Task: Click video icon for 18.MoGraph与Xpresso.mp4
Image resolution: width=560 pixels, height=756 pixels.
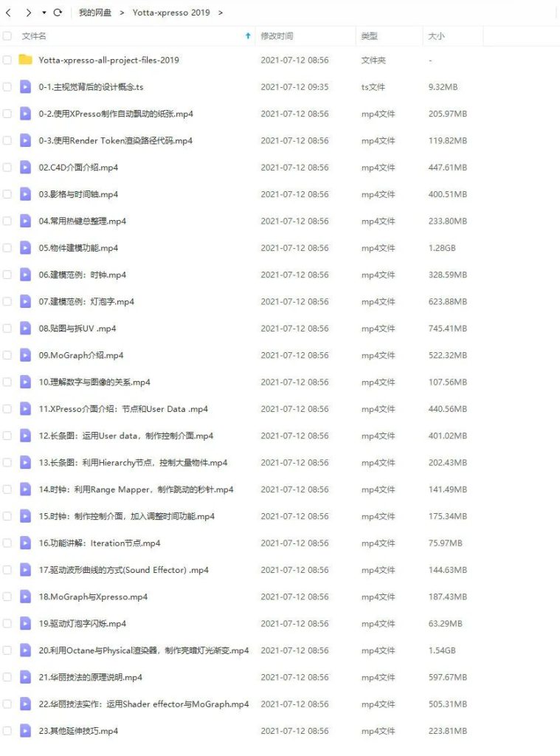Action: point(26,597)
